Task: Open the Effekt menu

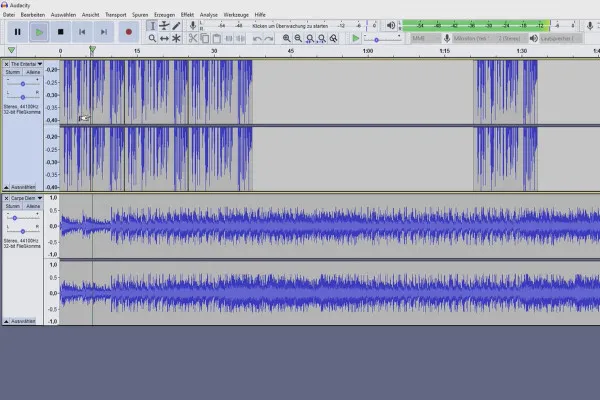Action: 187,15
